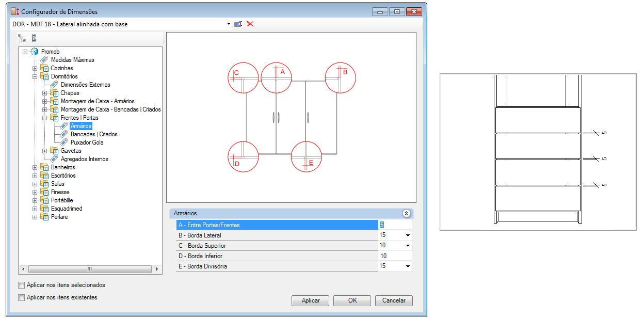The height and width of the screenshot is (318, 644).
Task: Select Dimensões Externas in the tree
Action: [85, 85]
